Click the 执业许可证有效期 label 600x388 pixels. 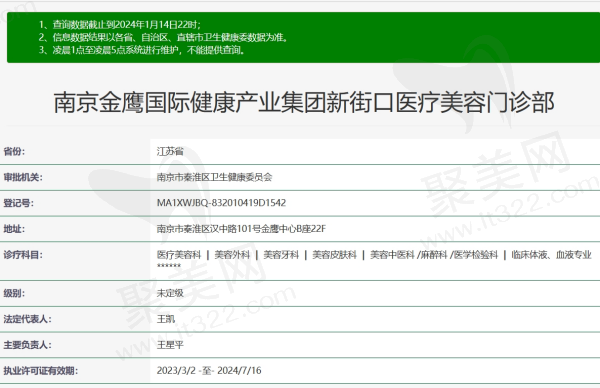(x=41, y=371)
